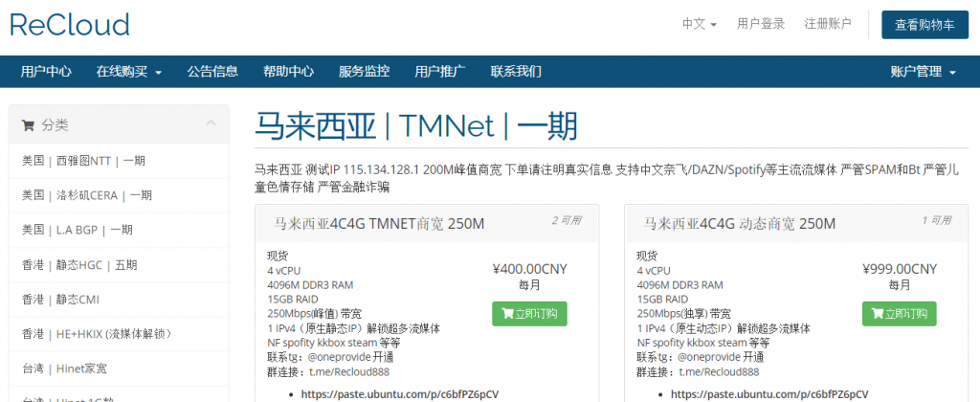
Task: Expand the 在线购买 navigation dropdown
Action: pos(129,71)
